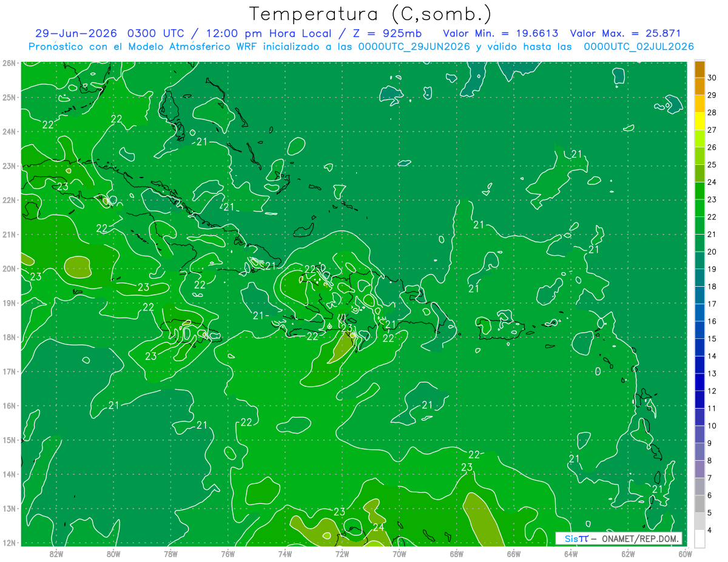Pick the gray swatch between 5 and 6

click(699, 504)
